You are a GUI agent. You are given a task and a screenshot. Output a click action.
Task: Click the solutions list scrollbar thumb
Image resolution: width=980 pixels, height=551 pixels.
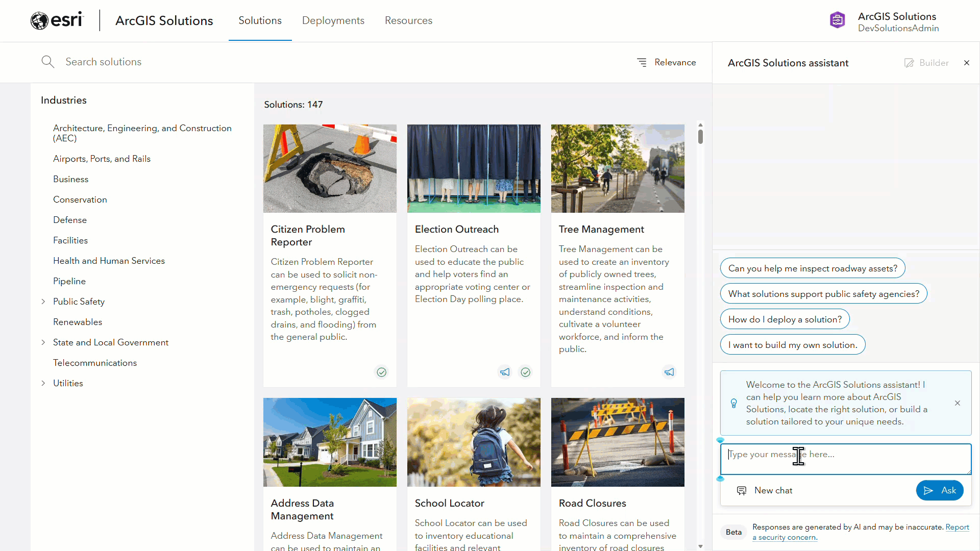[x=700, y=137]
